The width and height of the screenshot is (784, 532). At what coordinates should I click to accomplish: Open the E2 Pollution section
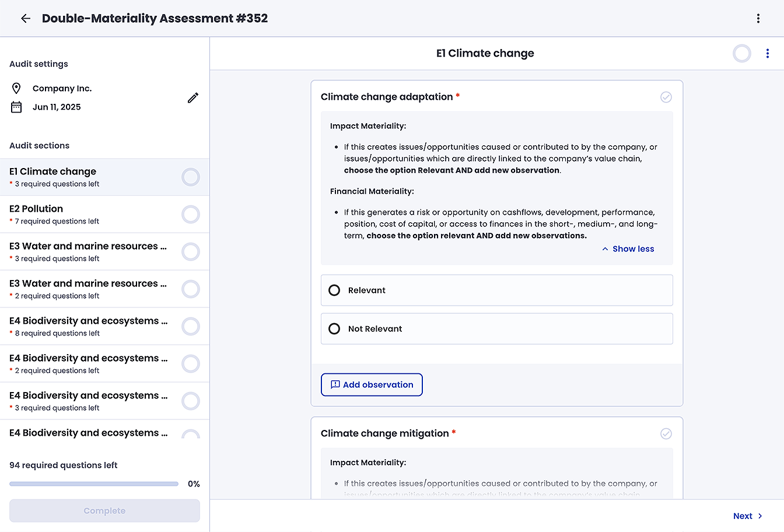[104, 214]
